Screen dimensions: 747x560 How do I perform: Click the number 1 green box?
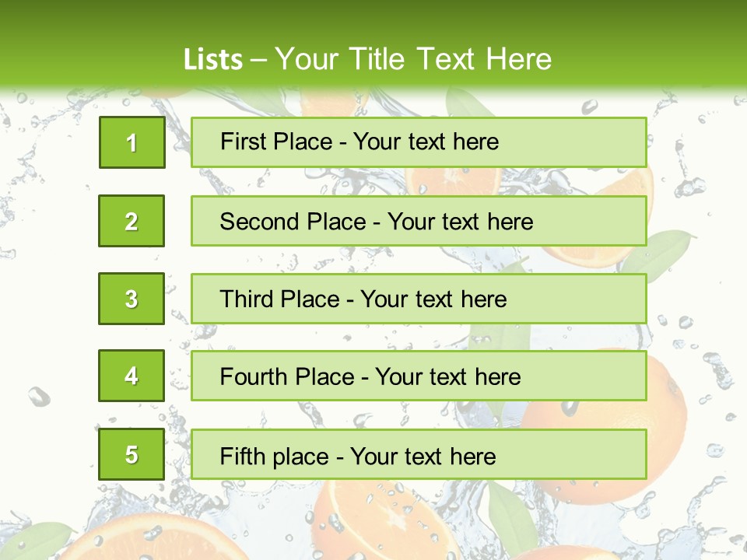tap(132, 142)
